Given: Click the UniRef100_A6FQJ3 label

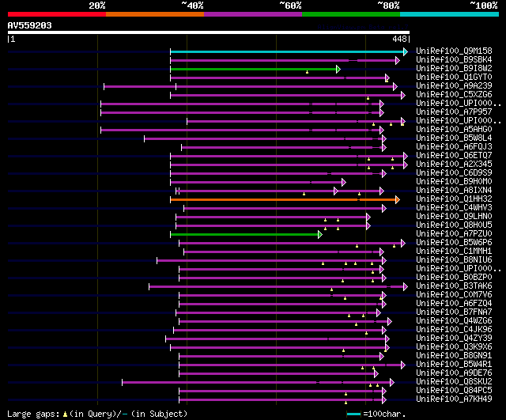Looking at the screenshot, I should 454,147.
